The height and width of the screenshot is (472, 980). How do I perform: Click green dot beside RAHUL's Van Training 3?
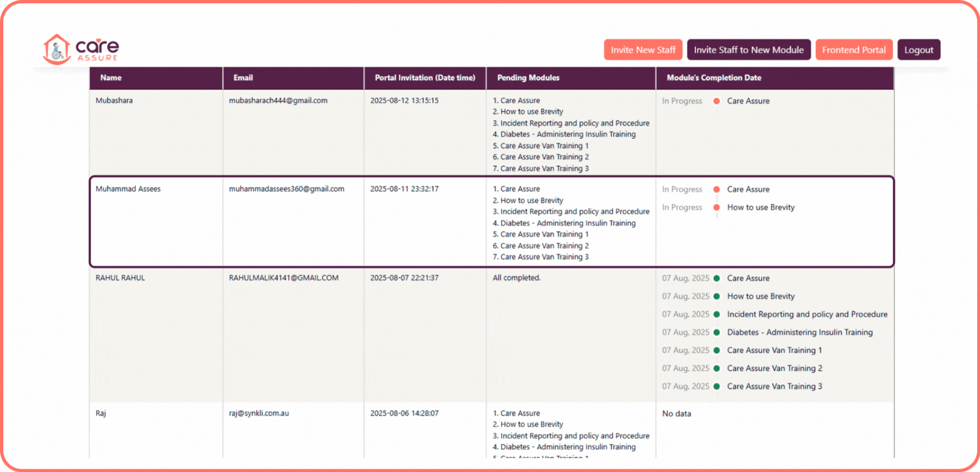716,387
